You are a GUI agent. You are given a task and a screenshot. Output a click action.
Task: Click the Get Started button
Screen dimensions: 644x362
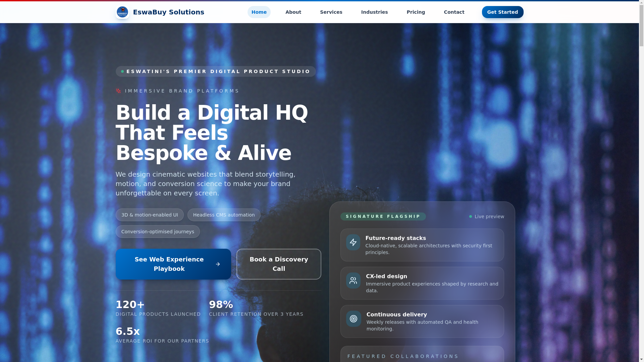coord(502,12)
